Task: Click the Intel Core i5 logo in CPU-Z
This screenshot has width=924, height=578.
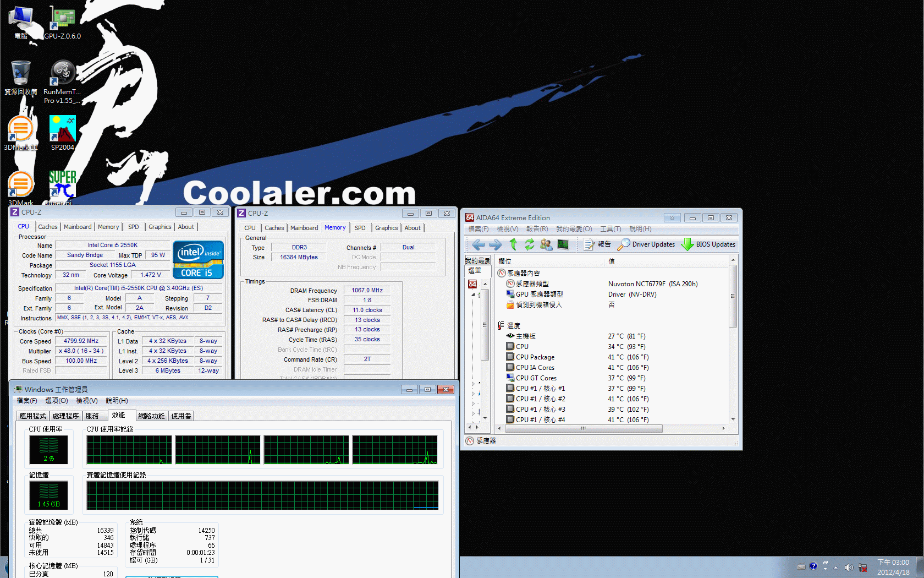Action: [198, 260]
